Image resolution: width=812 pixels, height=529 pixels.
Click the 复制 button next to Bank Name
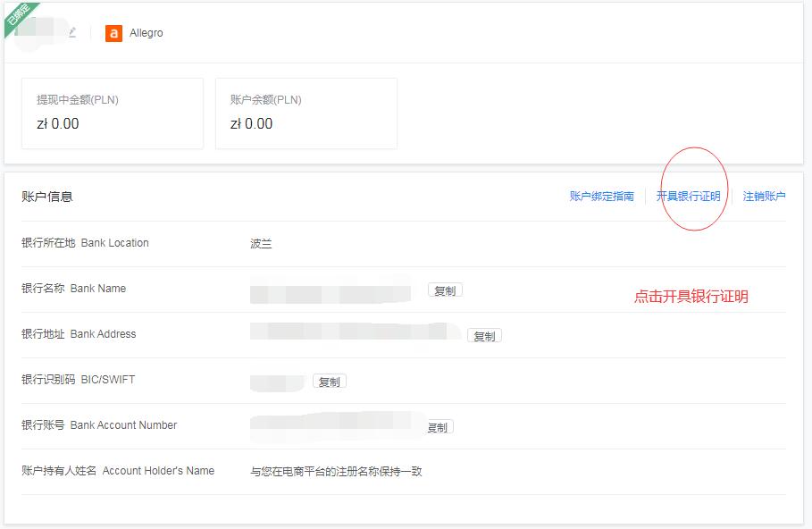tap(443, 290)
